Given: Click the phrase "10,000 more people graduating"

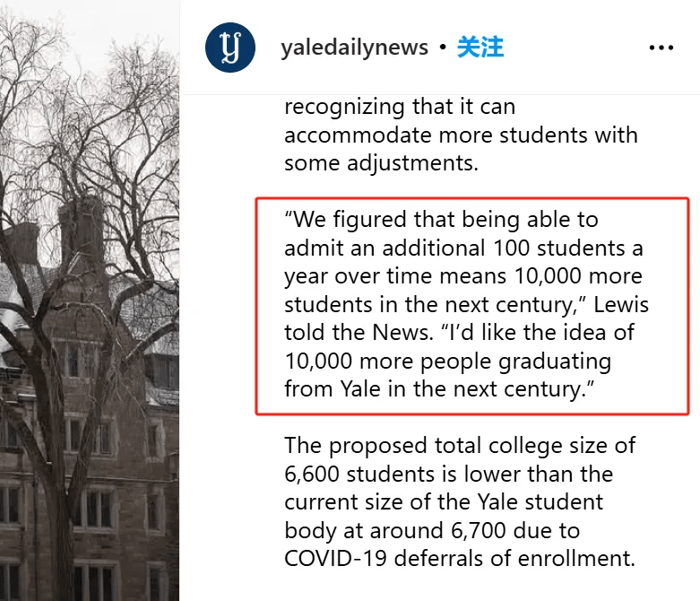Looking at the screenshot, I should pyautogui.click(x=447, y=361).
